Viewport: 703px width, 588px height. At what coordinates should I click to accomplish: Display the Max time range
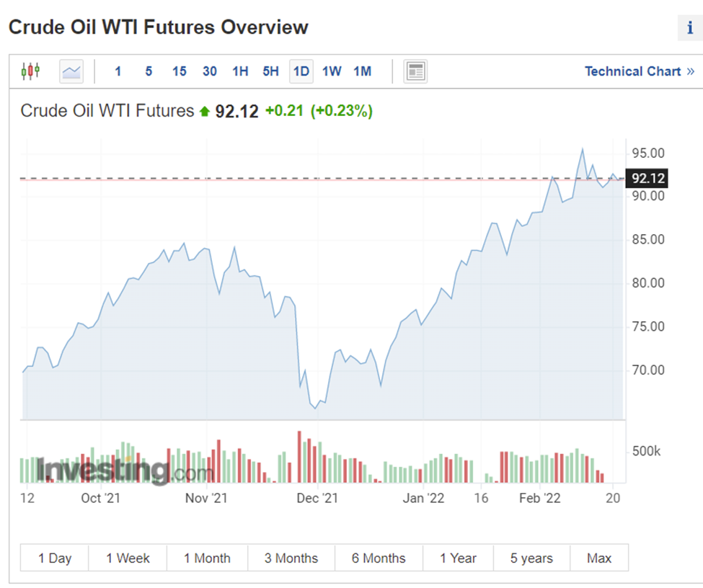(598, 558)
